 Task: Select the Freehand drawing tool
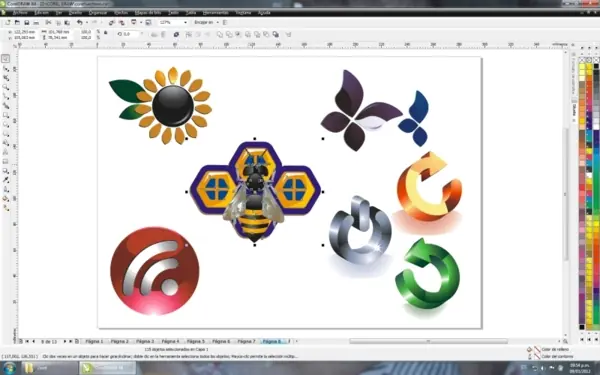tap(5, 96)
